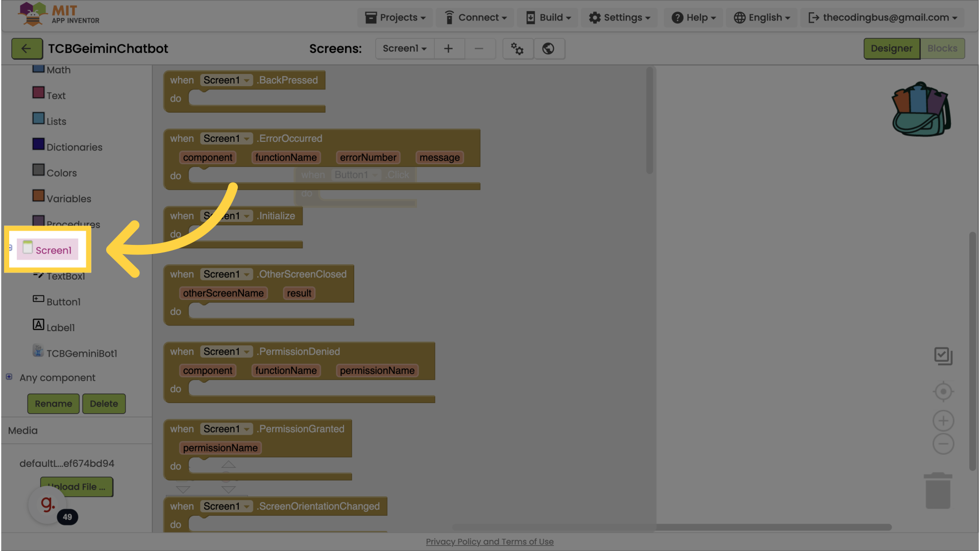Screen dimensions: 980x551
Task: Zoom in with the plus circle icon
Action: [943, 421]
